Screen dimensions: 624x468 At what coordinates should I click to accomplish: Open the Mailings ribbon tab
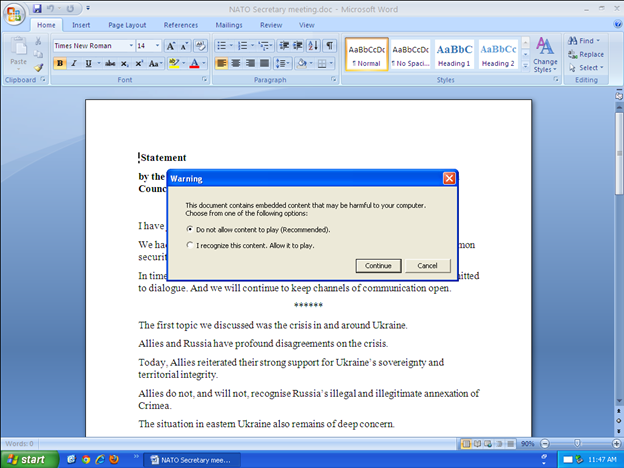229,24
